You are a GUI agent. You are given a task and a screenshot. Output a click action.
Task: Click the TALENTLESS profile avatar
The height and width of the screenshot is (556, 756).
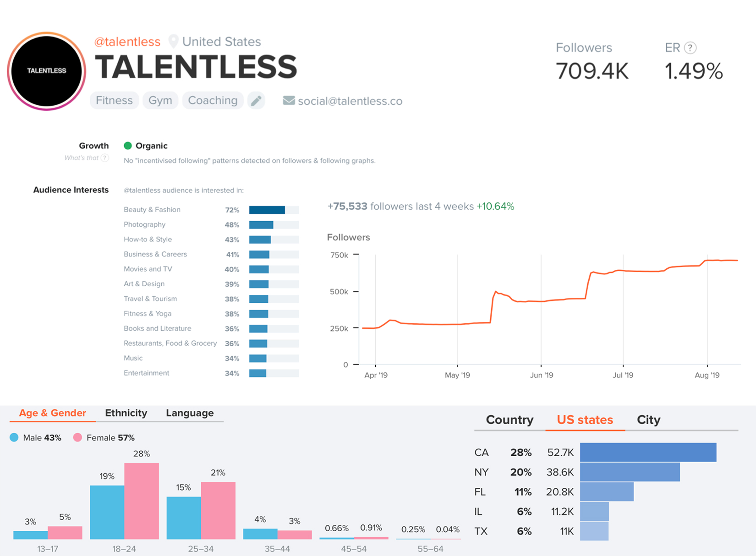[47, 71]
